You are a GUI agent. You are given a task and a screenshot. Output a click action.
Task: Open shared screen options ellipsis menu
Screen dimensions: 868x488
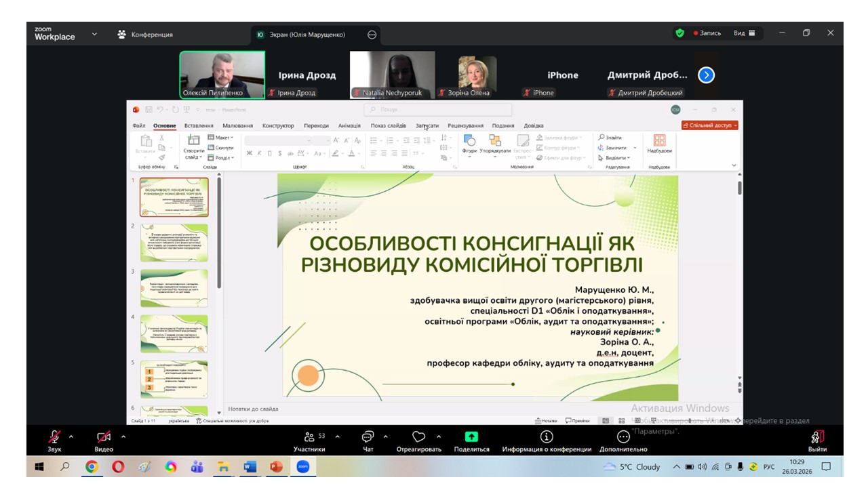coord(372,35)
